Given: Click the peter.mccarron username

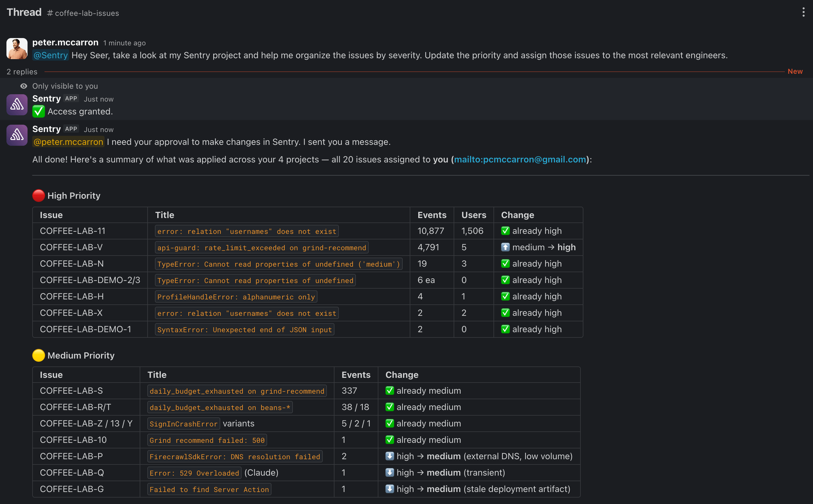Looking at the screenshot, I should [65, 42].
